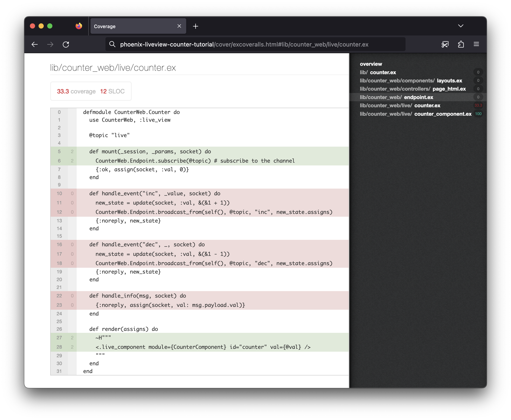The width and height of the screenshot is (511, 420).
Task: Click the update line with &(&1 + 1)
Action: (163, 203)
